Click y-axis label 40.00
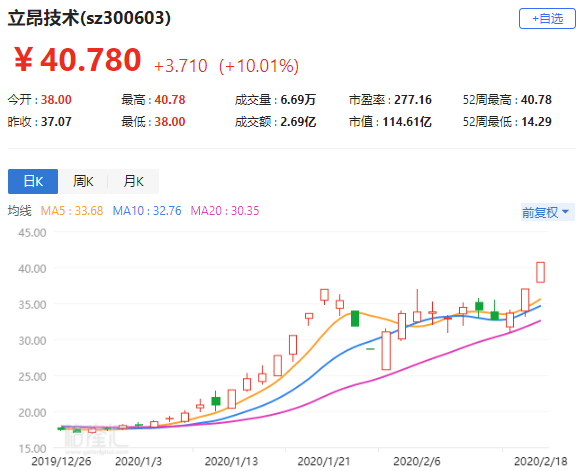 pos(32,269)
